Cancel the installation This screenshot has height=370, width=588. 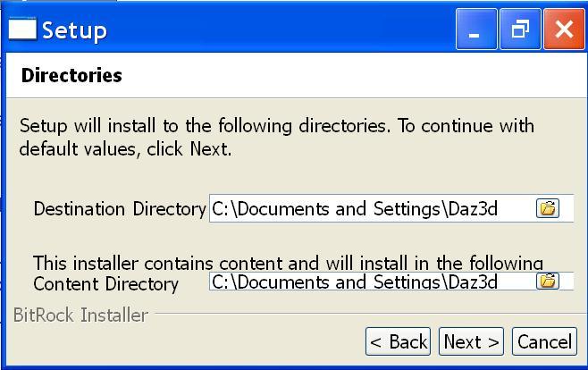[544, 341]
